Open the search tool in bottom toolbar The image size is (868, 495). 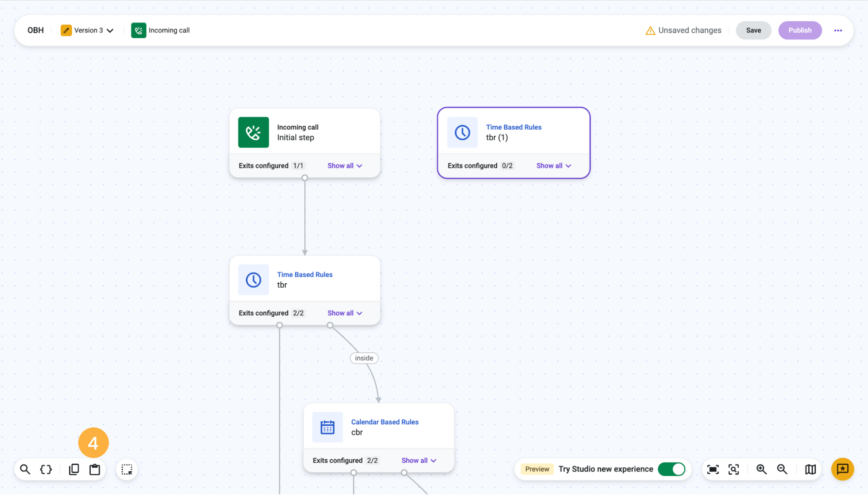[25, 469]
